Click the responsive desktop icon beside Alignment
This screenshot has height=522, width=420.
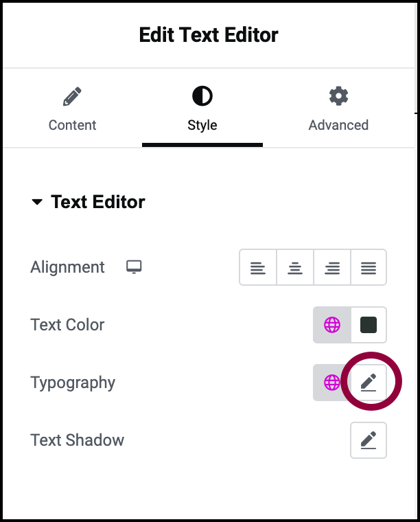pyautogui.click(x=134, y=267)
